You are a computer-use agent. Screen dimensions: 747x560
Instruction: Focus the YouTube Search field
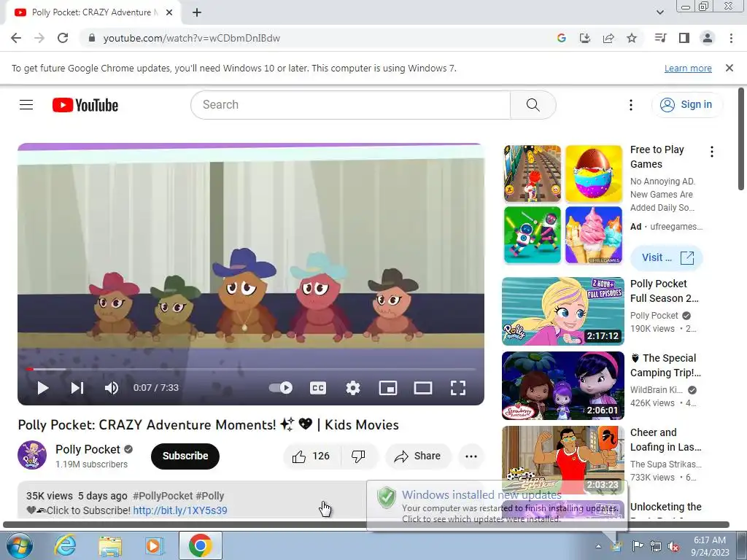point(351,105)
